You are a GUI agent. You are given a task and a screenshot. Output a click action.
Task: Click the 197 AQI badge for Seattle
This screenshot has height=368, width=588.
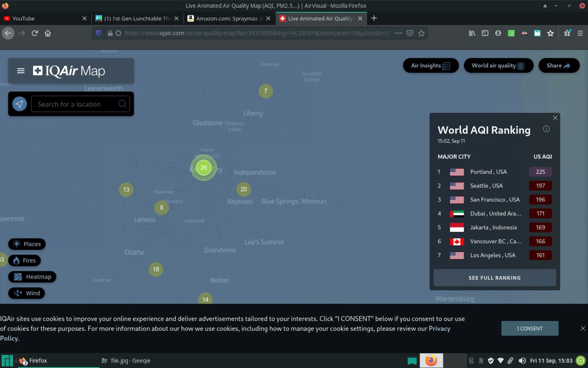[540, 186]
